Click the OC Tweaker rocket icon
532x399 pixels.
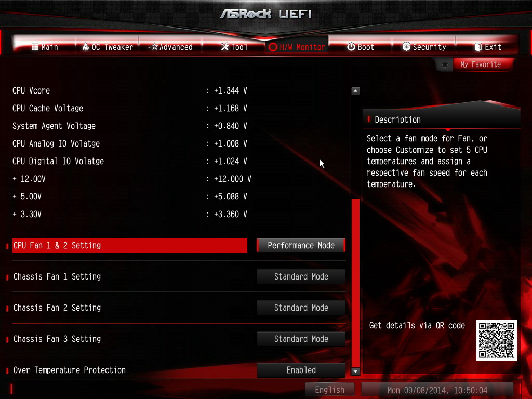point(86,47)
